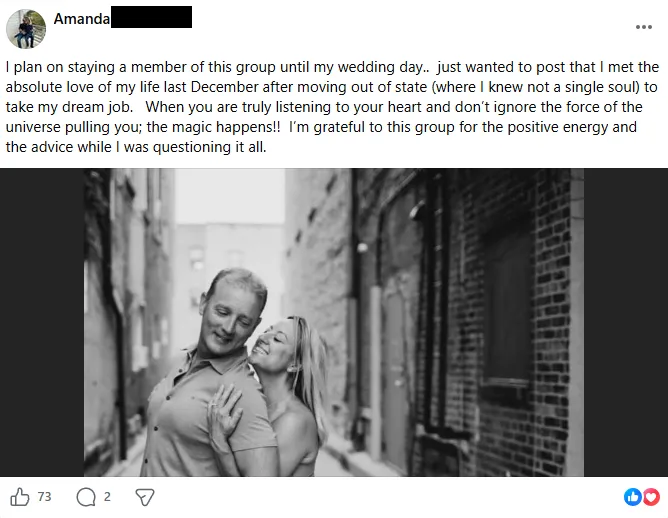This screenshot has height=518, width=668.
Task: Open comments via speech bubble icon
Action: pyautogui.click(x=86, y=497)
